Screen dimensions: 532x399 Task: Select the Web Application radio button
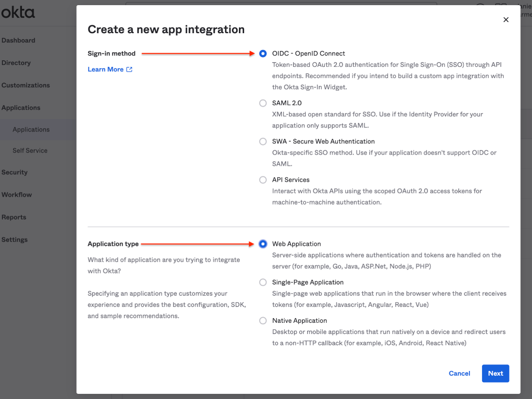point(263,244)
